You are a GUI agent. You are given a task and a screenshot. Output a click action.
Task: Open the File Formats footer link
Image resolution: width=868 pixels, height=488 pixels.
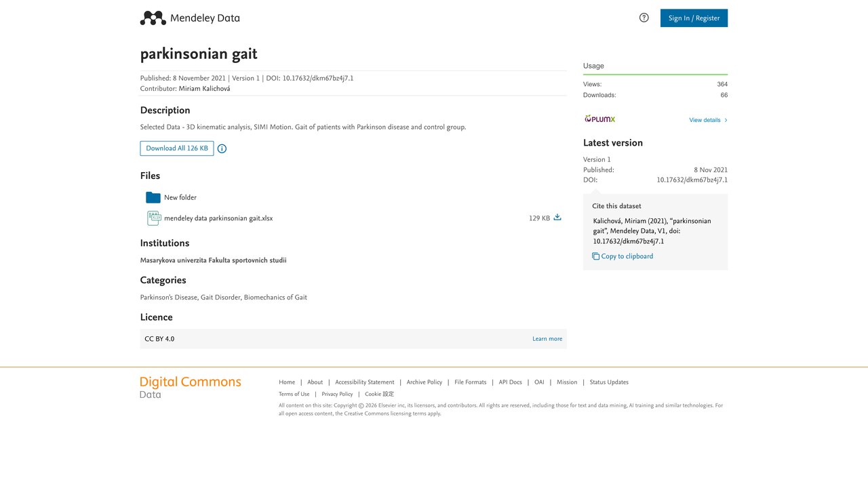pyautogui.click(x=471, y=382)
